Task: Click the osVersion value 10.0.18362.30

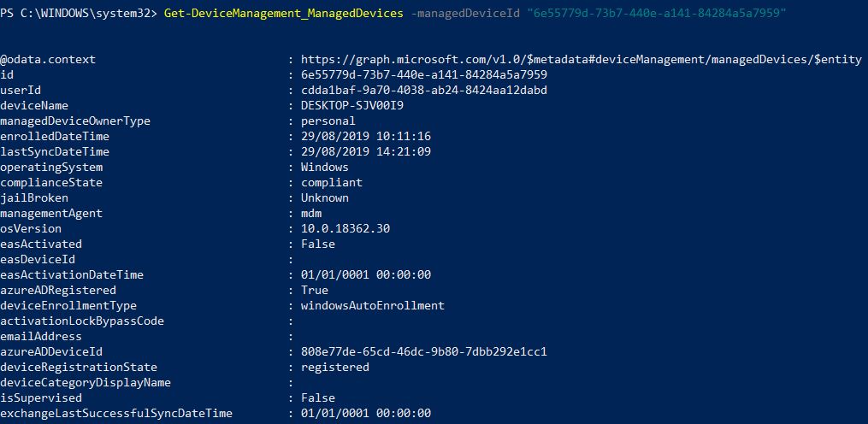Action: pyautogui.click(x=345, y=228)
